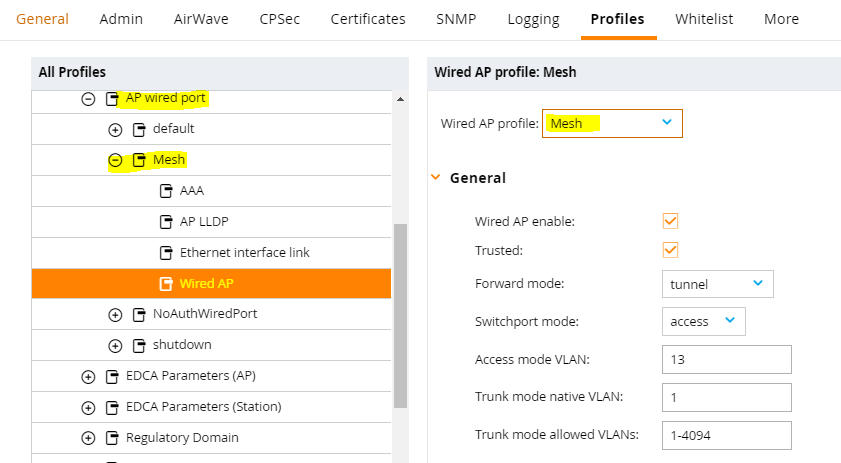Open the Wired AP profile dropdown
841x463 pixels.
pos(612,123)
